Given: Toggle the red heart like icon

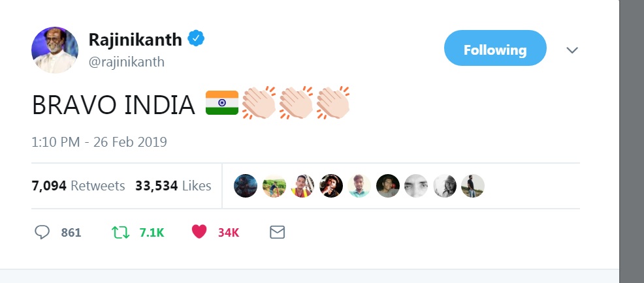Looking at the screenshot, I should (199, 232).
